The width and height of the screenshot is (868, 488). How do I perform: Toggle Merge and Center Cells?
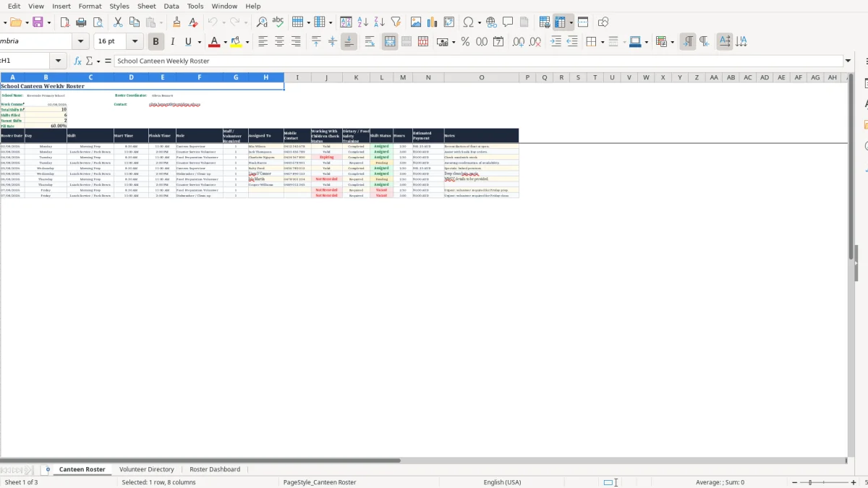pyautogui.click(x=390, y=42)
